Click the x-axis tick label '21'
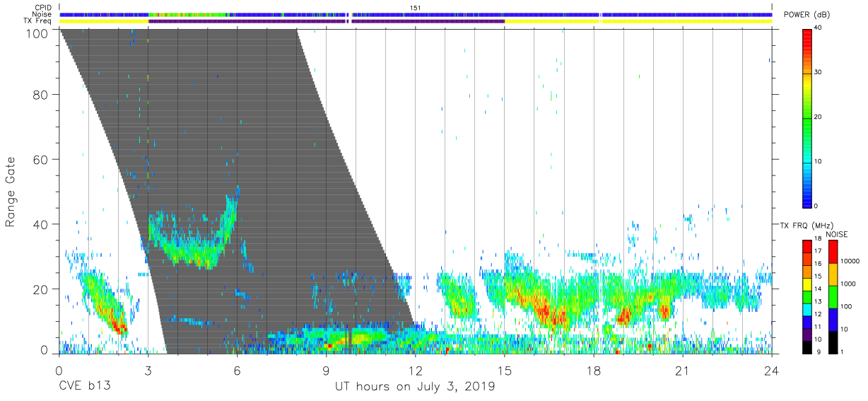 point(683,370)
